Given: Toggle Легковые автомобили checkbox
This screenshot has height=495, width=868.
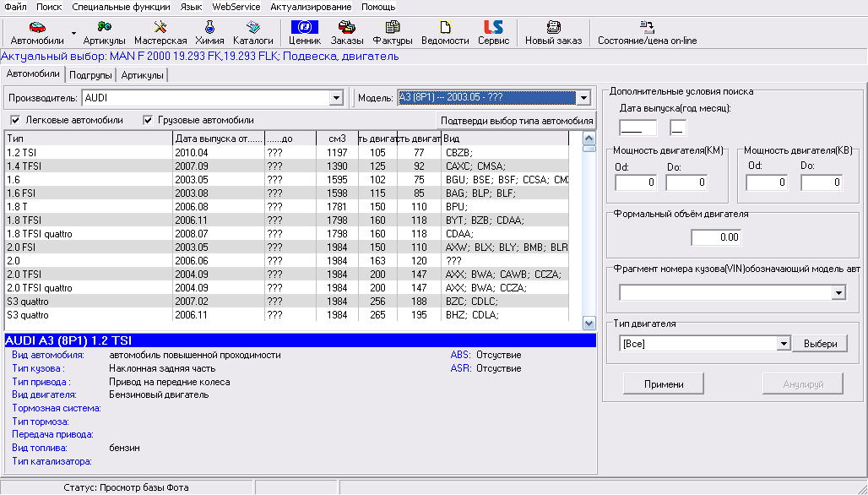Looking at the screenshot, I should (x=15, y=120).
